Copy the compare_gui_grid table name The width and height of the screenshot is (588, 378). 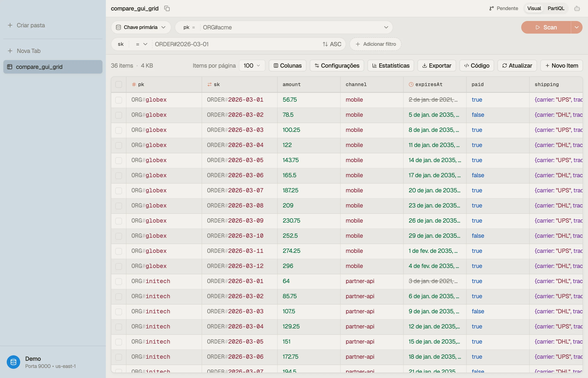point(167,8)
